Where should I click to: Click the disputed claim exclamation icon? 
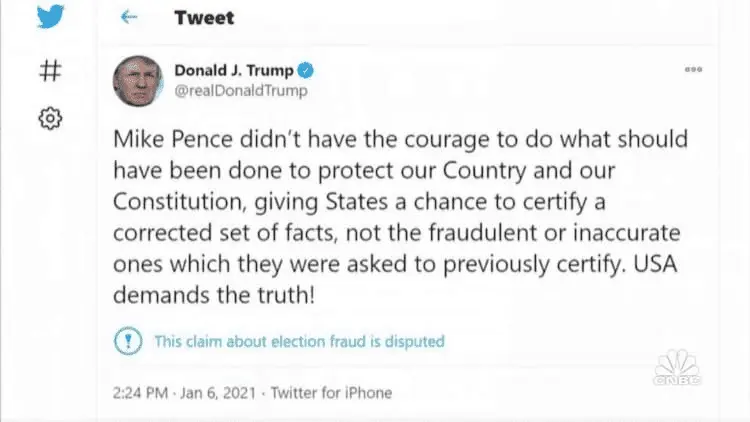129,340
